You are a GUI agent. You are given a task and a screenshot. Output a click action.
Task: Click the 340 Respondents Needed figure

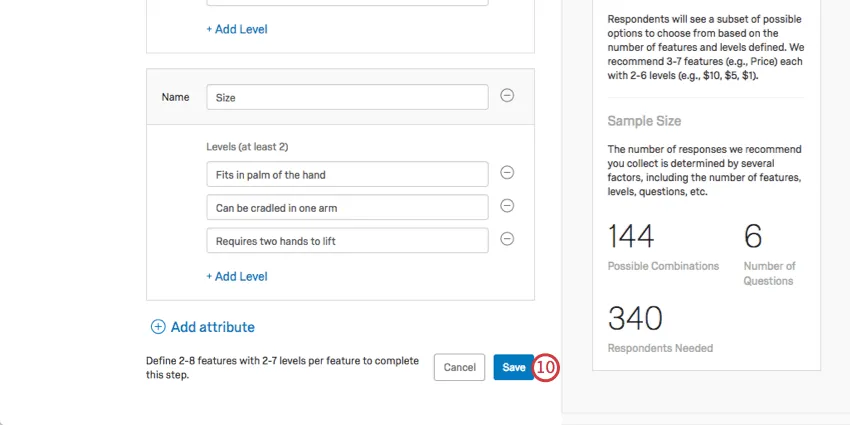pos(635,318)
